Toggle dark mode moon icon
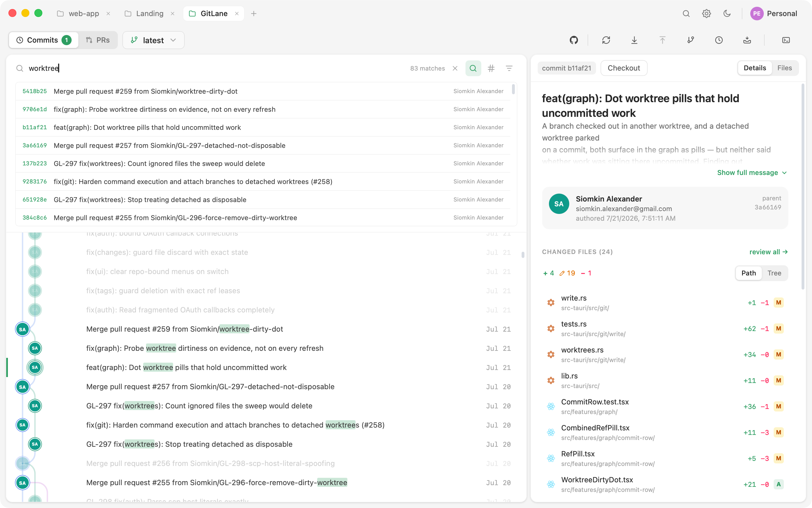812x508 pixels. coord(727,14)
